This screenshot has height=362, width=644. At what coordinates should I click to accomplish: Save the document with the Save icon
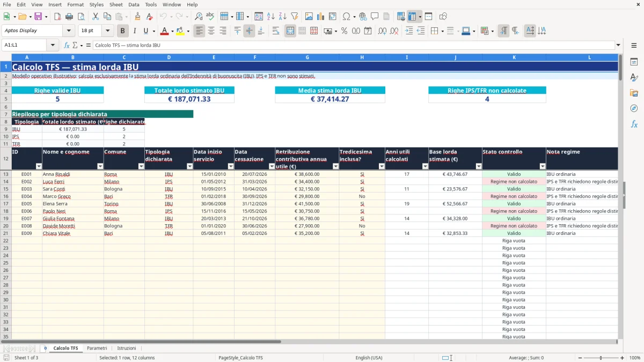[x=38, y=17]
